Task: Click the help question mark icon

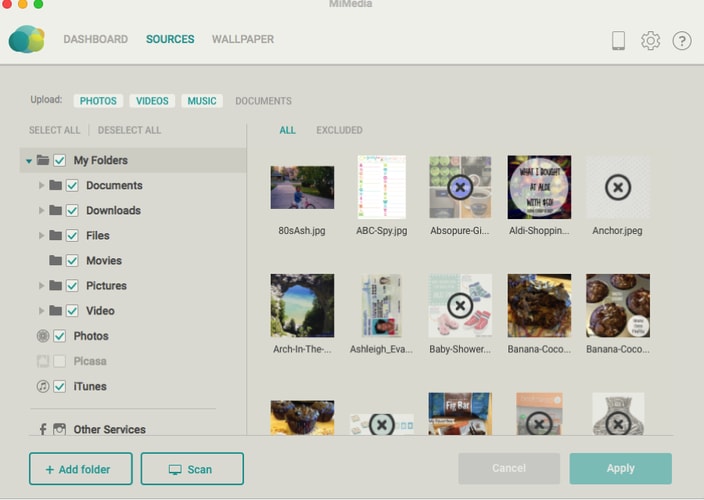Action: [682, 40]
